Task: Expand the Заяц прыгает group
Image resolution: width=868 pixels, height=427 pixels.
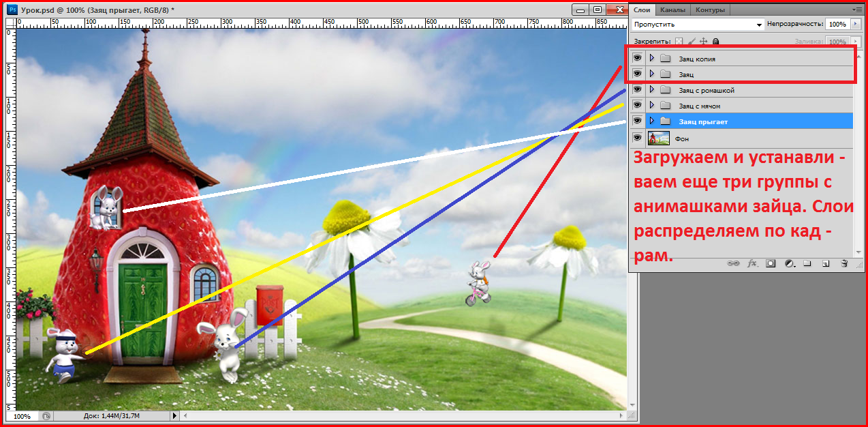Action: point(652,121)
